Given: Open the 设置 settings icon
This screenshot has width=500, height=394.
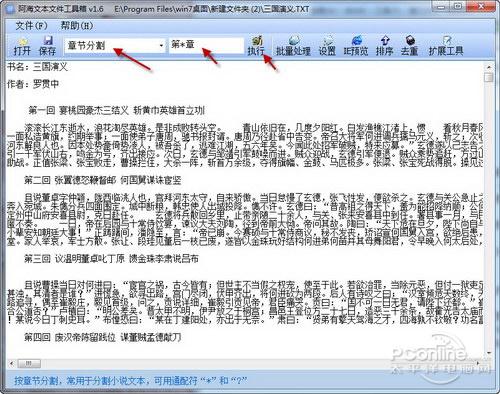Looking at the screenshot, I should (327, 46).
